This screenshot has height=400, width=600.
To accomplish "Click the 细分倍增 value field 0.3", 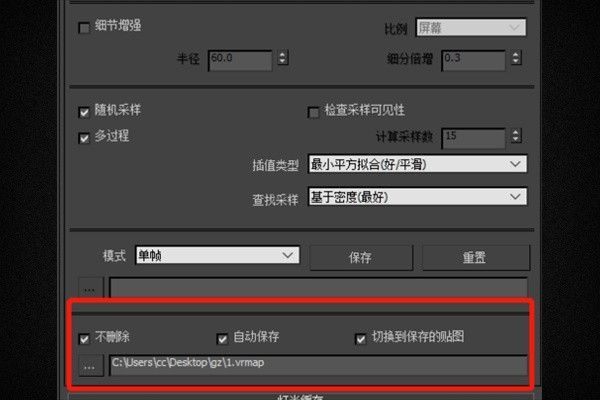I will (473, 60).
